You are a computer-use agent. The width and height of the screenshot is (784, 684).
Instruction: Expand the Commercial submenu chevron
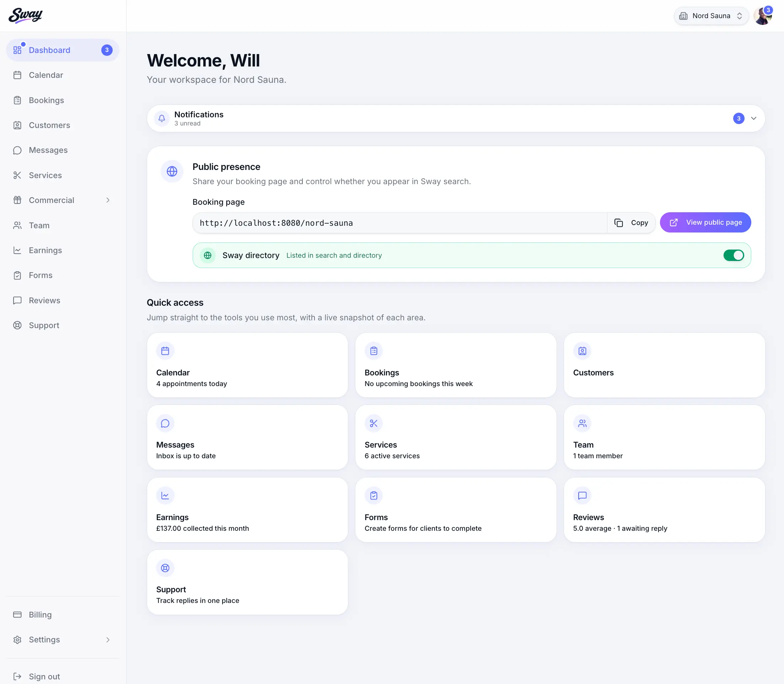(x=108, y=200)
